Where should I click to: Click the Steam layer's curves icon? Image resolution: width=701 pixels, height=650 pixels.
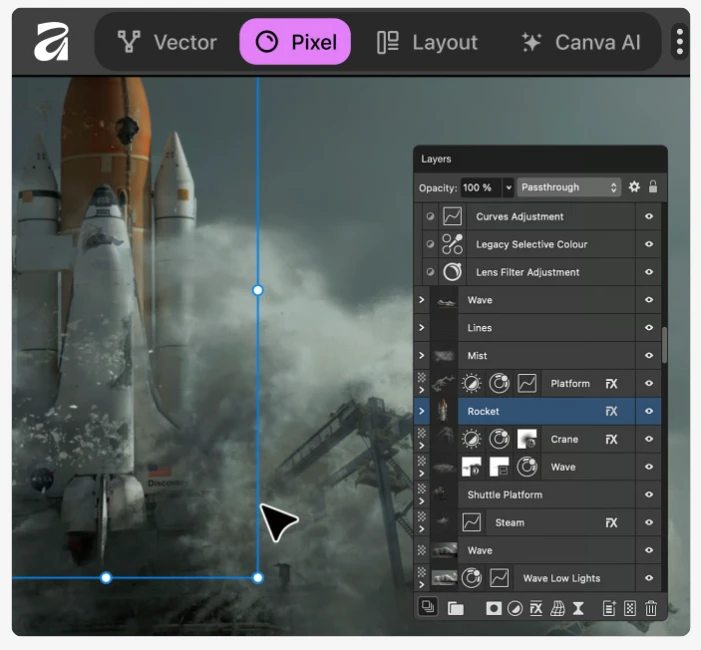tap(471, 522)
